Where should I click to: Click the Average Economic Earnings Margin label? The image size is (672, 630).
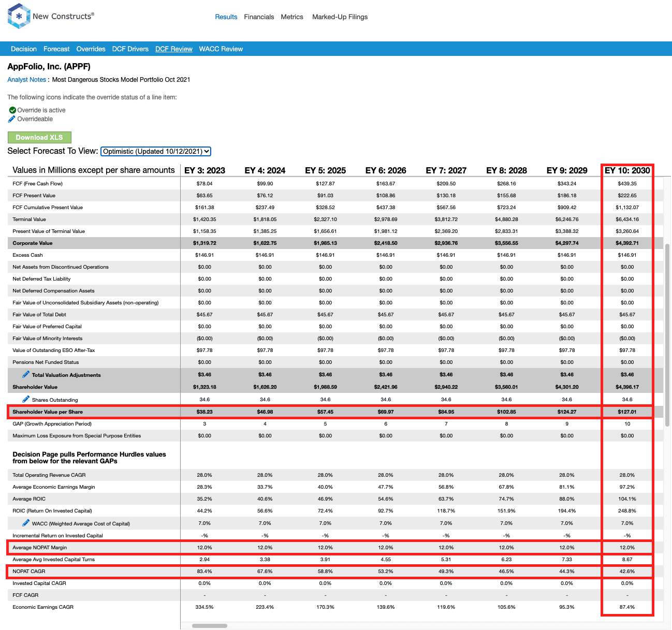(x=54, y=487)
